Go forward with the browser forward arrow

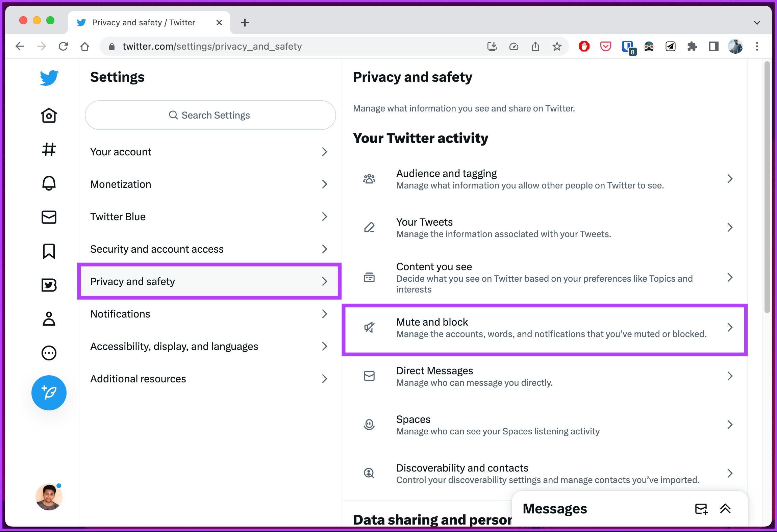coord(42,46)
